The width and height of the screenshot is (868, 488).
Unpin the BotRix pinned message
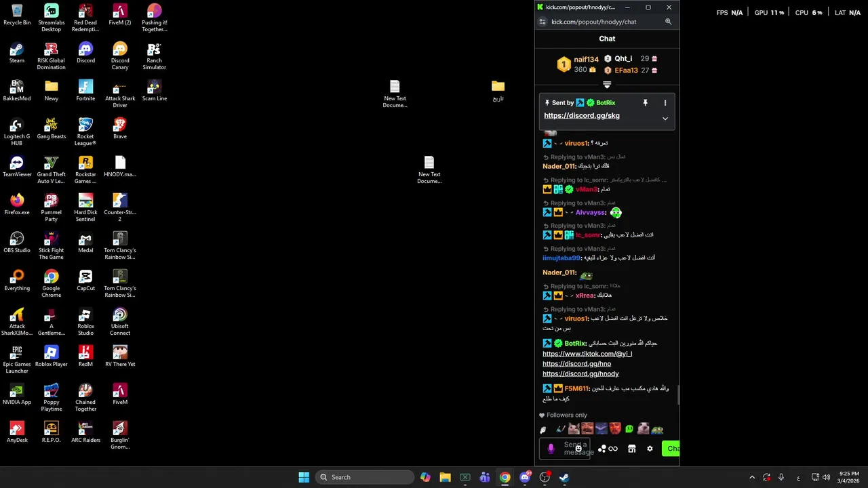point(645,103)
